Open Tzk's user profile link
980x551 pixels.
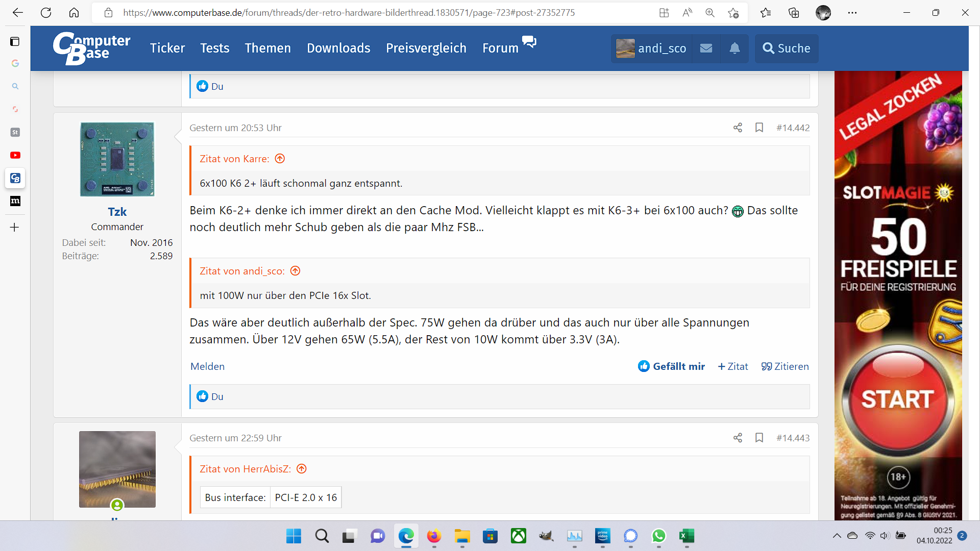tap(117, 212)
